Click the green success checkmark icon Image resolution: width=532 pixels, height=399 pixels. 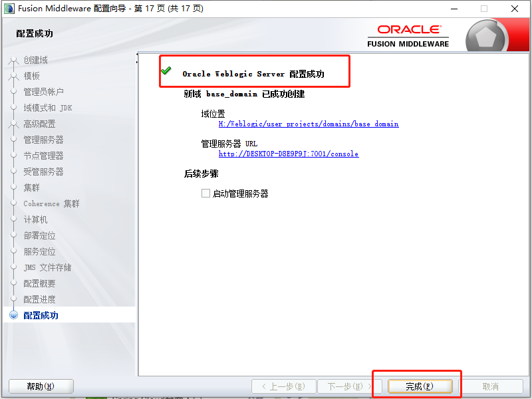click(x=166, y=70)
